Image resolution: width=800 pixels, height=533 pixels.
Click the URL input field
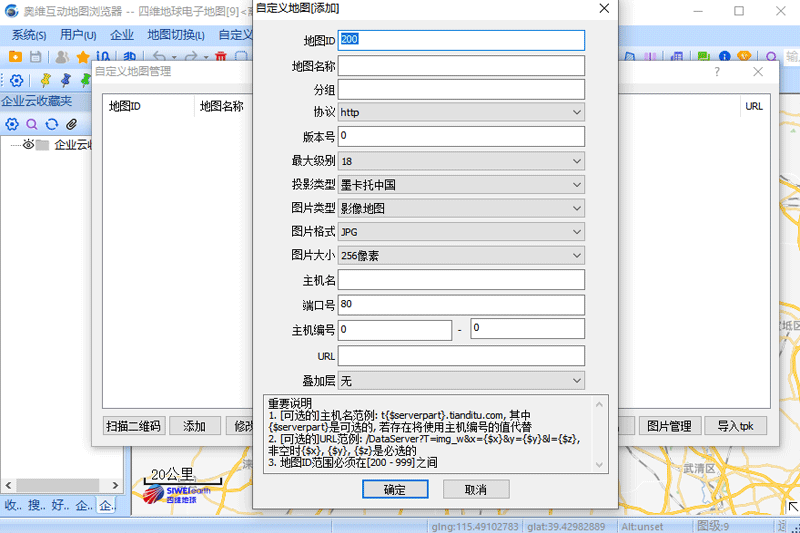[x=461, y=356]
